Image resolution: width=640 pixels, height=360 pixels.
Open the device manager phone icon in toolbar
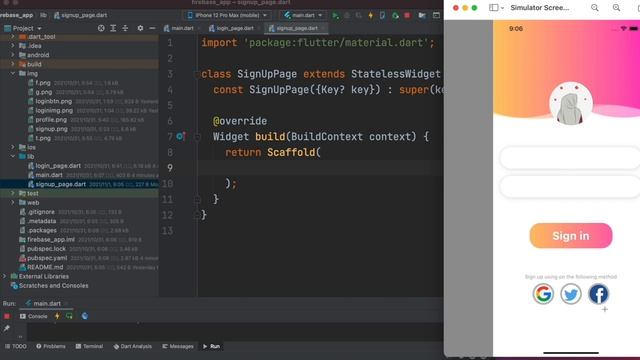pyautogui.click(x=382, y=16)
